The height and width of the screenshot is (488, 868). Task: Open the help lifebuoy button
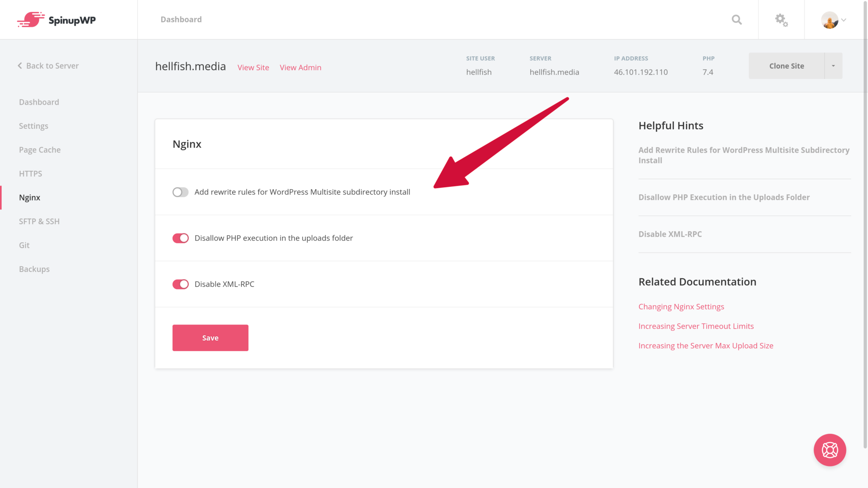click(829, 450)
